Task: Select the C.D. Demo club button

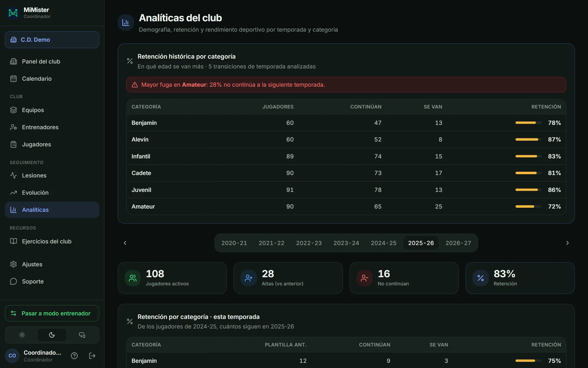Action: point(52,40)
